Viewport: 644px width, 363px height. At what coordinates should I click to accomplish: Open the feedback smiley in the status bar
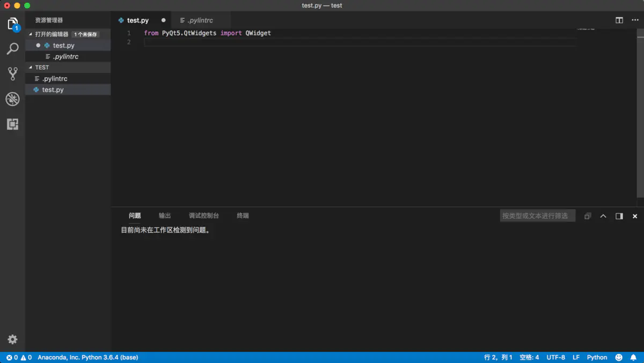[x=619, y=357]
